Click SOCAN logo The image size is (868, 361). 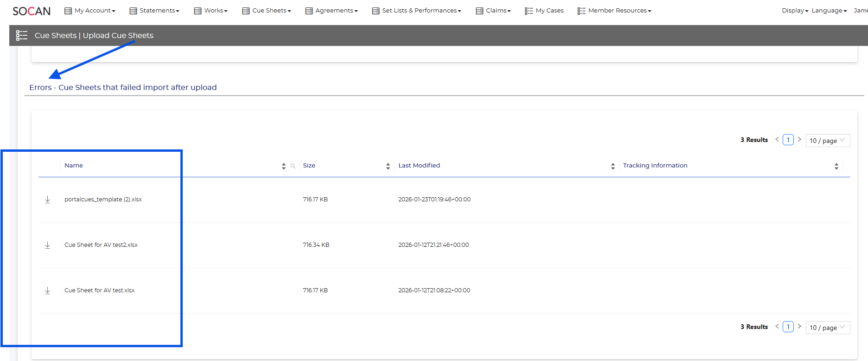(x=32, y=11)
